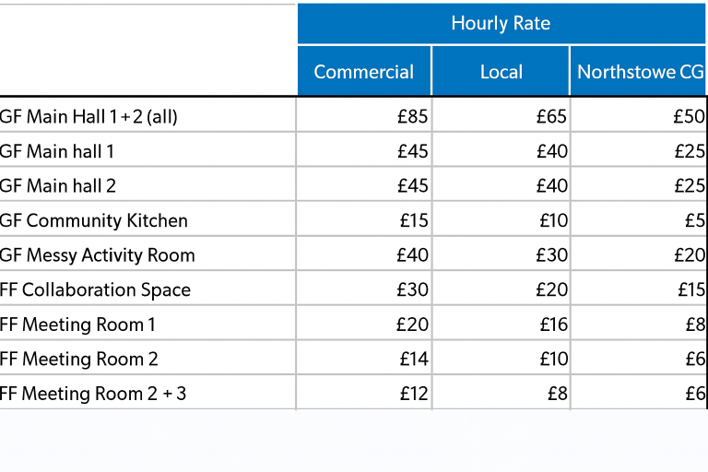Image resolution: width=708 pixels, height=472 pixels.
Task: Click the Hourly Rate header cell
Action: pyautogui.click(x=501, y=24)
